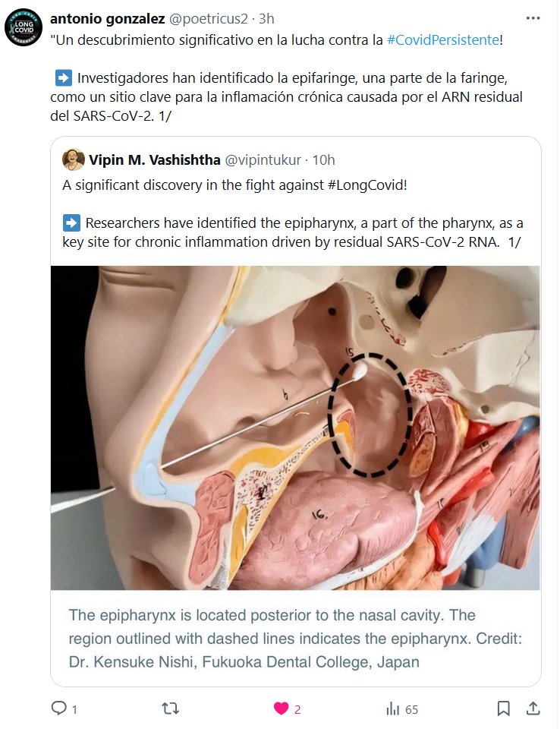The height and width of the screenshot is (729, 560).
Task: Open the 3h timestamp of the post
Action: [266, 18]
